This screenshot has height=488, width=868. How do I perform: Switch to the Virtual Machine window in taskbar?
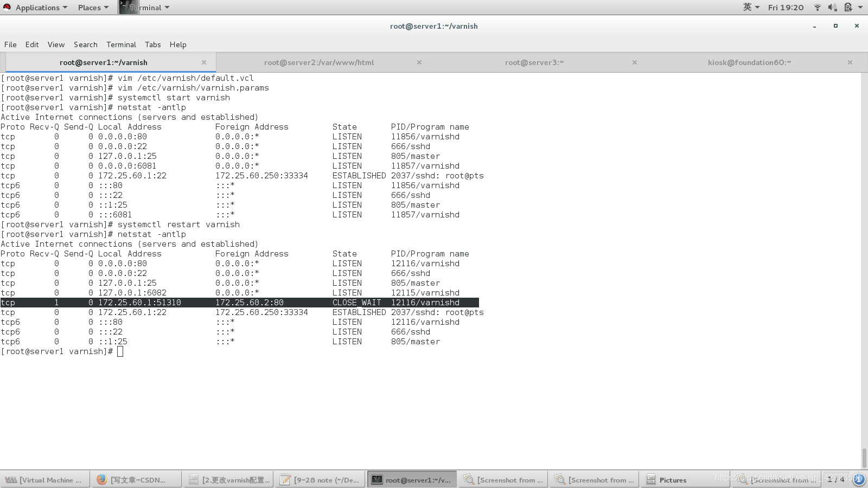(x=43, y=479)
